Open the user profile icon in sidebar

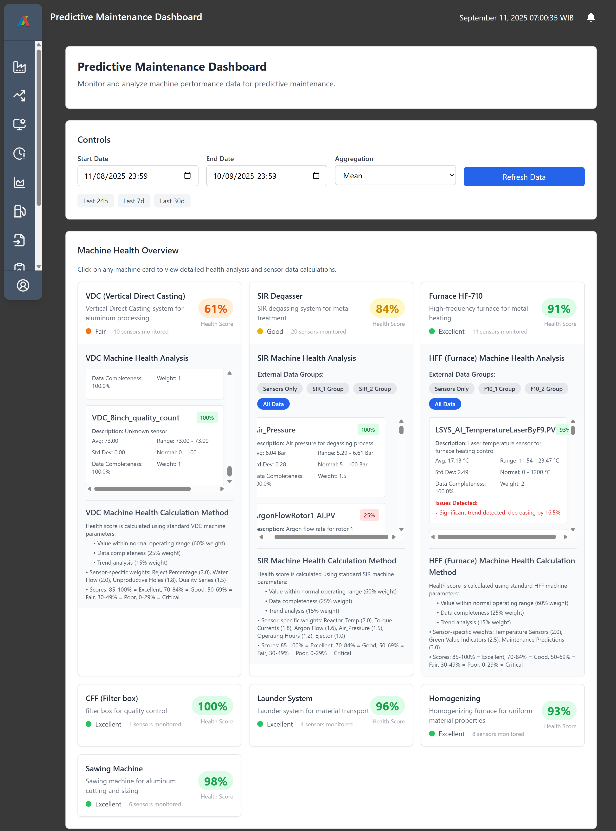click(x=22, y=285)
